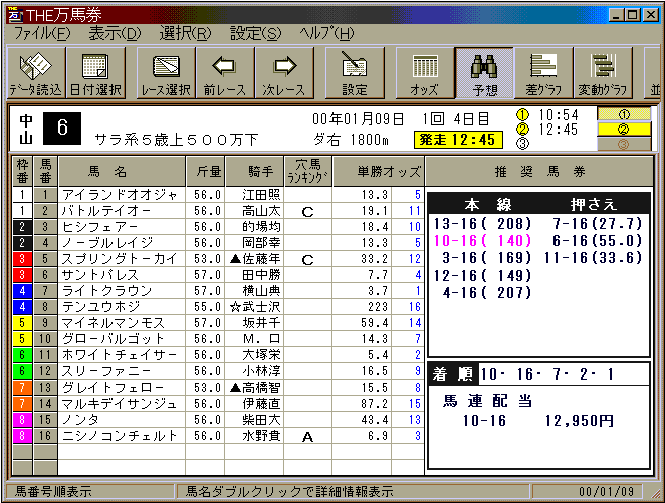The height and width of the screenshot is (503, 665).
Task: Open the 日付選択 date selection tool
Action: (96, 73)
